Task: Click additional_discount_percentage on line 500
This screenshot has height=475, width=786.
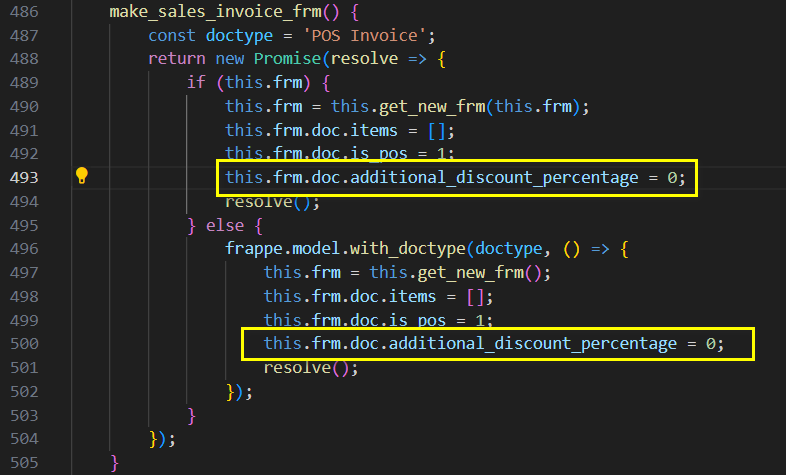Action: coord(533,344)
